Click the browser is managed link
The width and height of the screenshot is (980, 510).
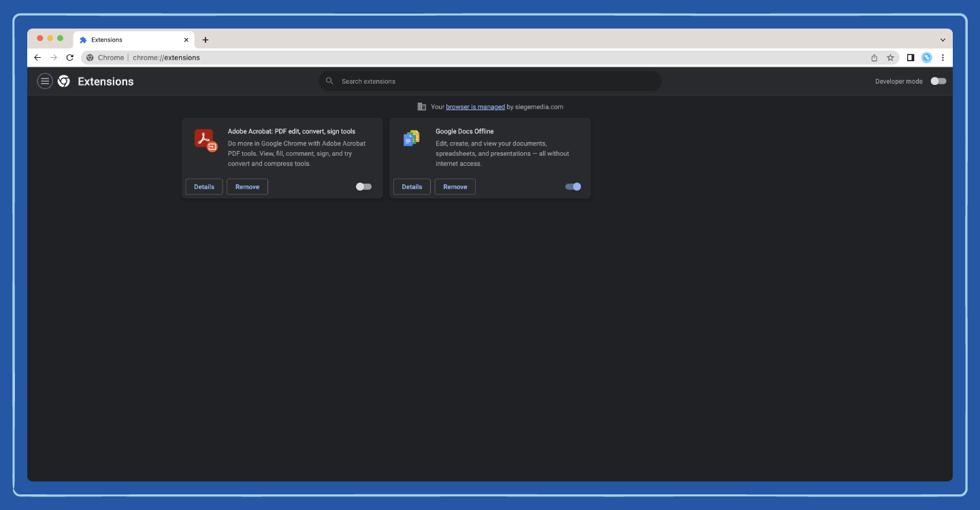click(474, 107)
